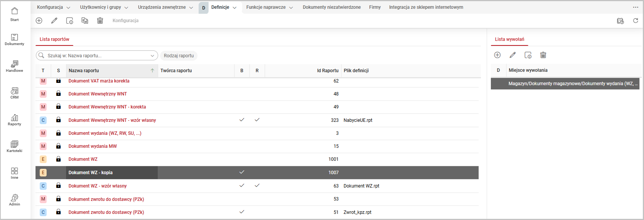Delete entry with Lista wywołań trash icon

coord(543,55)
